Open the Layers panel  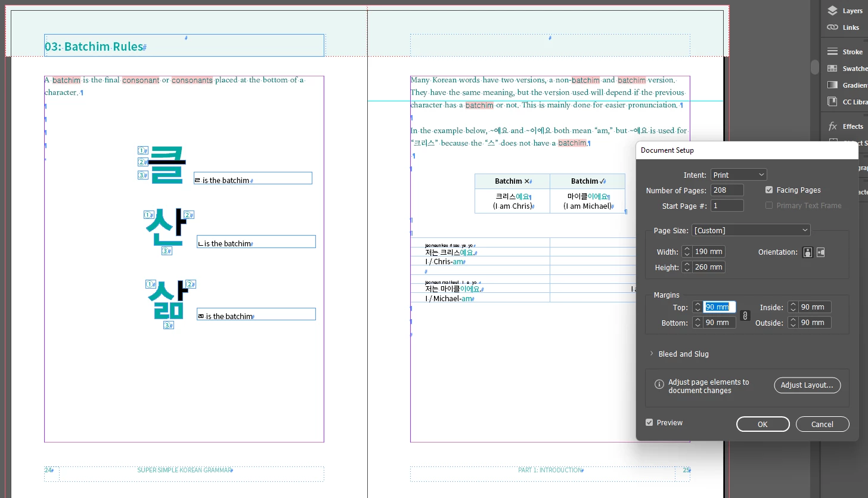point(845,11)
